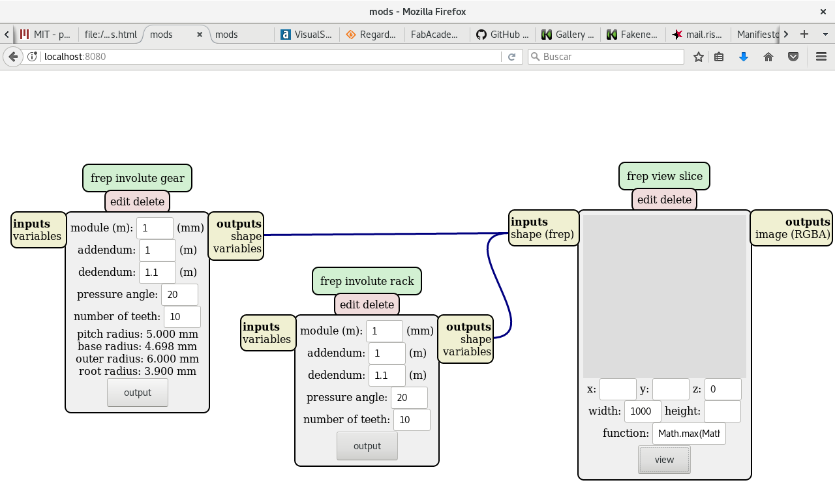Click delete on the frep view slice module
This screenshot has height=504, width=835.
[677, 200]
